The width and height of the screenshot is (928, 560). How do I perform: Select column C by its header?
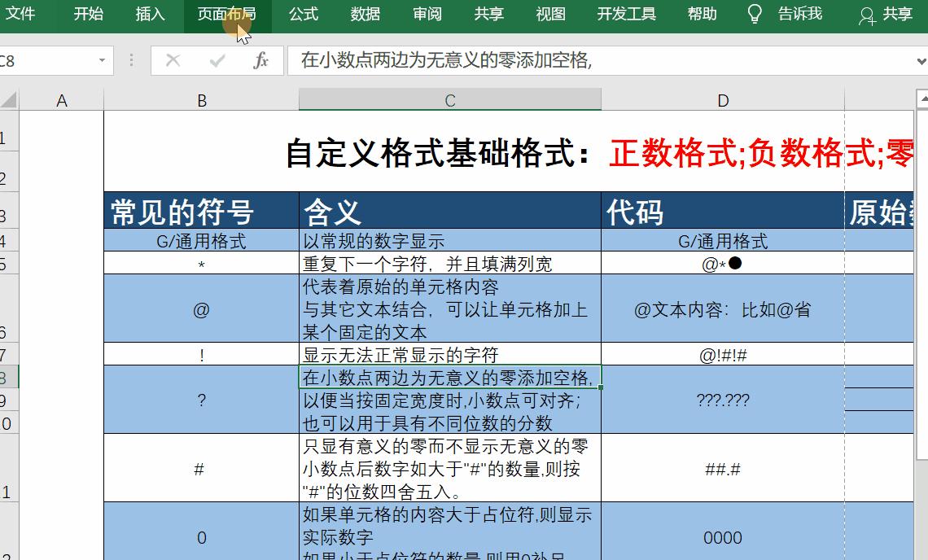pos(450,100)
